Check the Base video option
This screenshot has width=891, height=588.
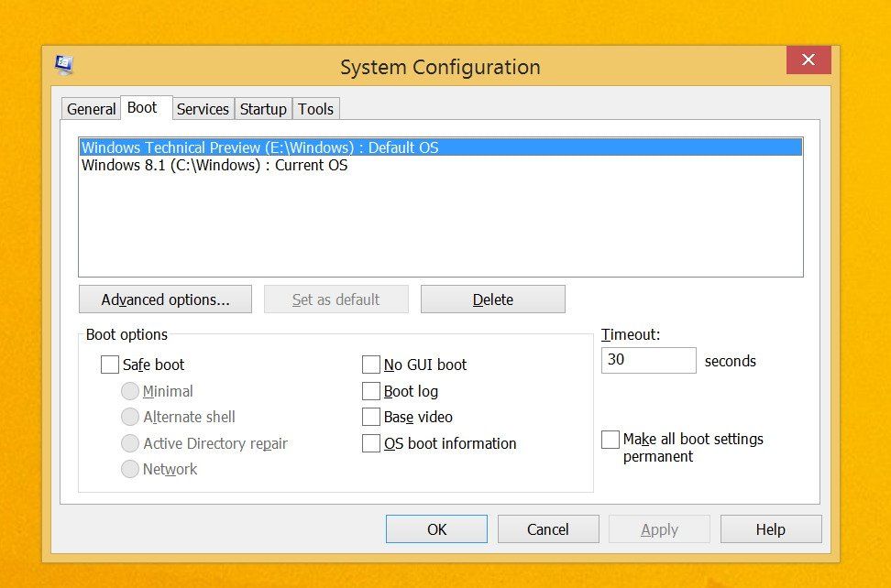tap(371, 417)
